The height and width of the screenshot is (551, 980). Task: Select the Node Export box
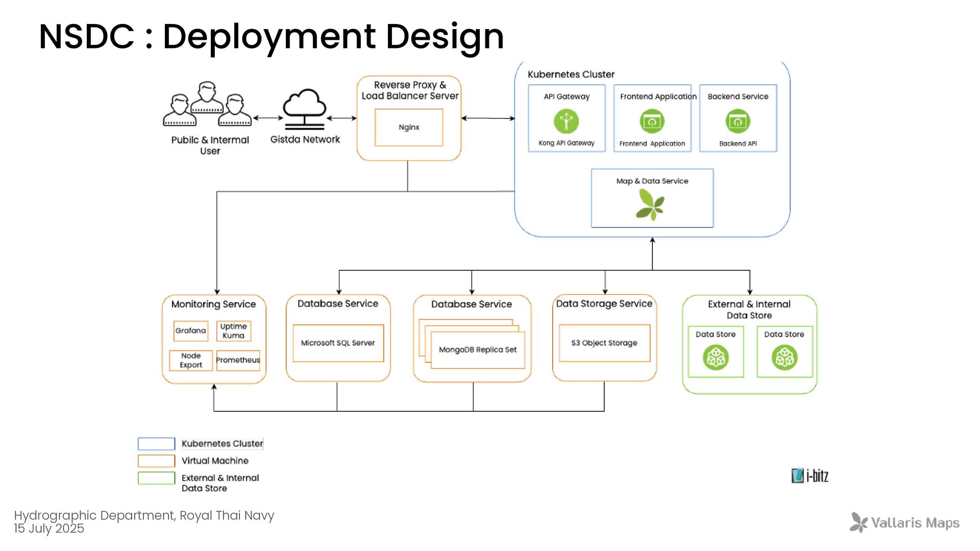(x=191, y=360)
